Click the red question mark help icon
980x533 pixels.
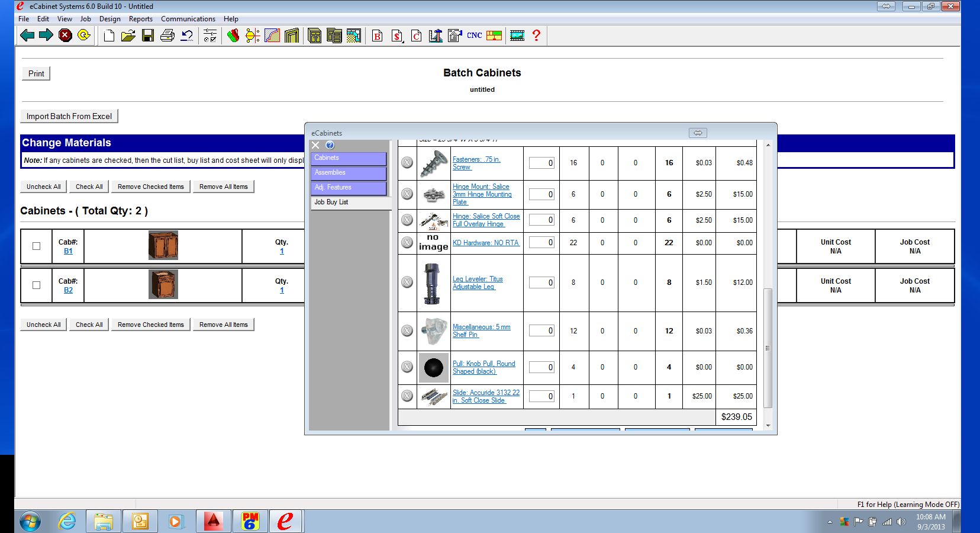pyautogui.click(x=536, y=36)
